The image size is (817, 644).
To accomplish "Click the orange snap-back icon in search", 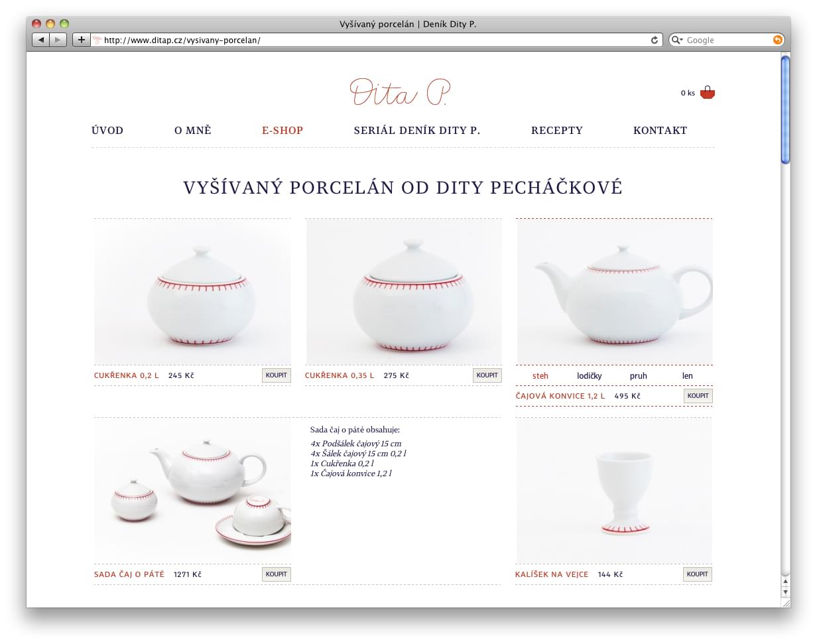I will tap(777, 40).
